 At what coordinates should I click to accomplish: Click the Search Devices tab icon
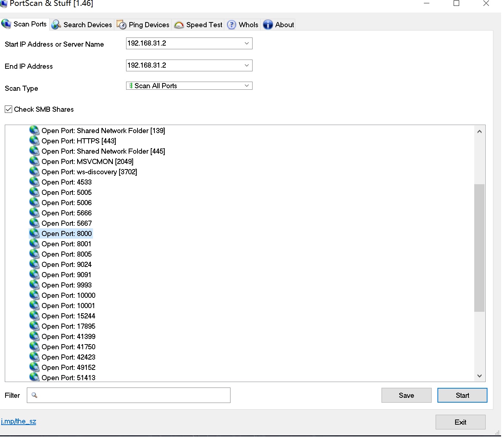[x=56, y=25]
